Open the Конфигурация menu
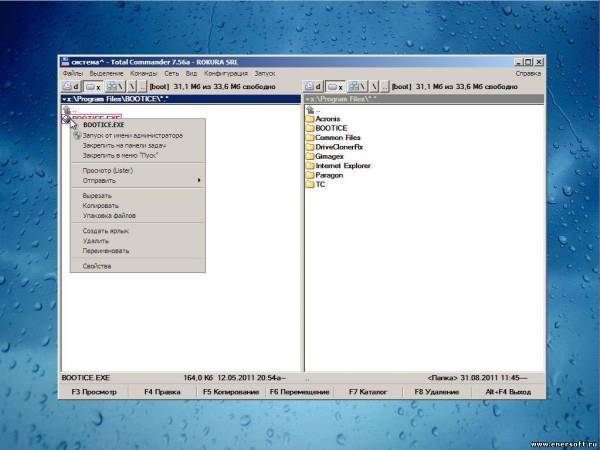Image resolution: width=600 pixels, height=450 pixels. click(226, 73)
